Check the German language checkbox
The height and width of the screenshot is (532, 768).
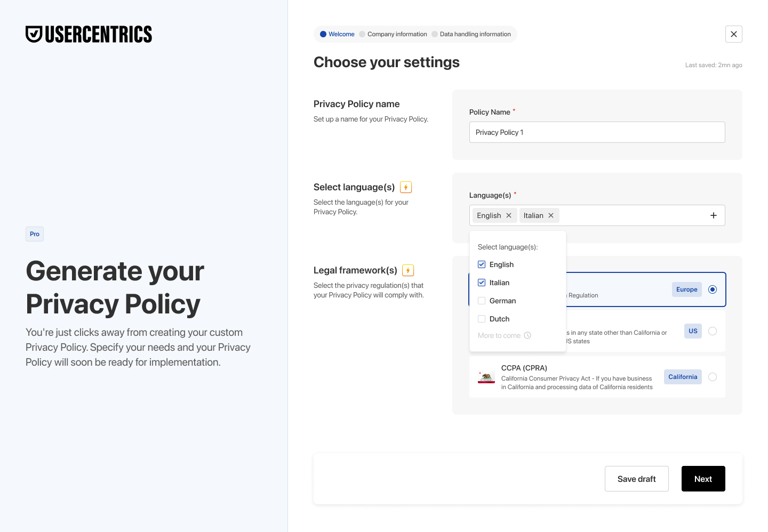482,301
